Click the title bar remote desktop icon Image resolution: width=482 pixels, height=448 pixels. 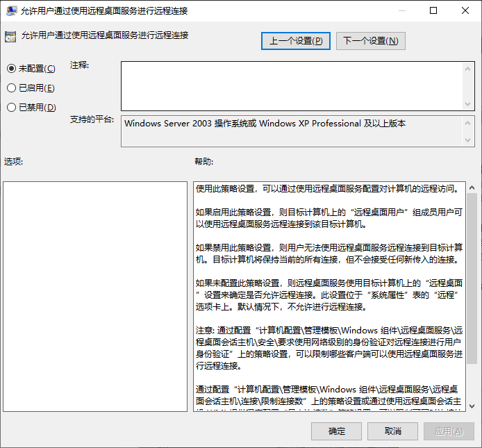coord(11,10)
